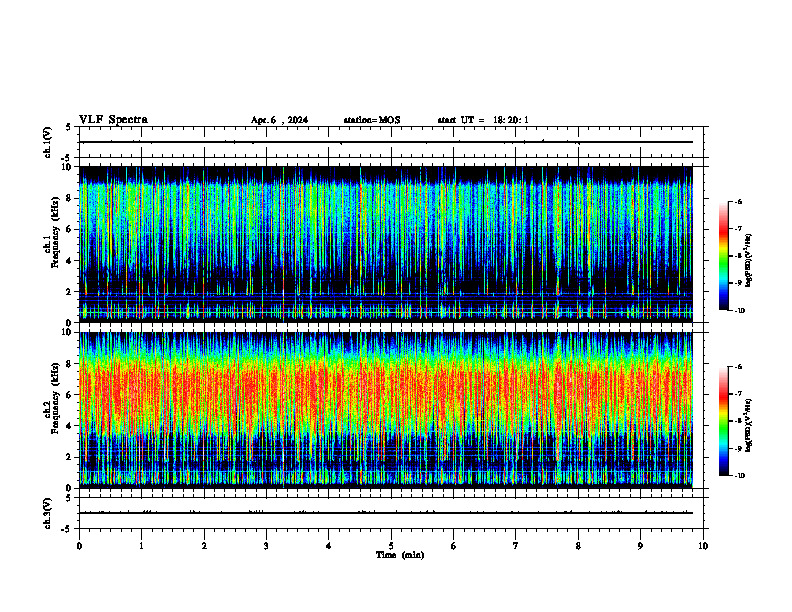Click the "8" kHz tick on ch.2 frequency axis

[71, 364]
